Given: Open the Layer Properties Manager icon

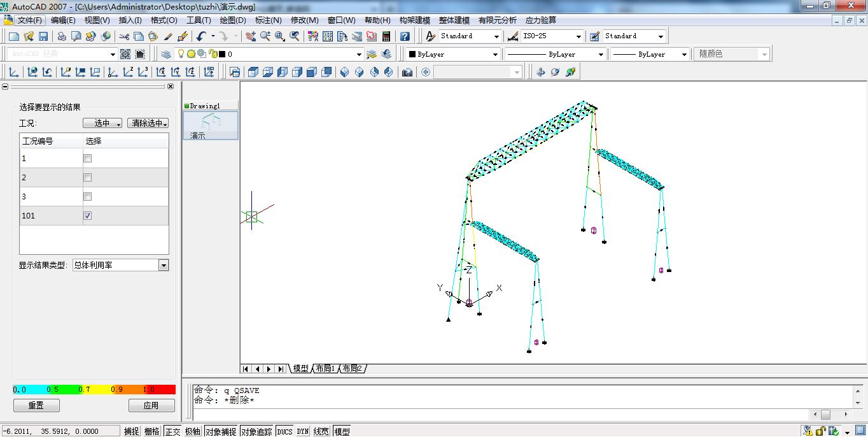Looking at the screenshot, I should click(166, 54).
